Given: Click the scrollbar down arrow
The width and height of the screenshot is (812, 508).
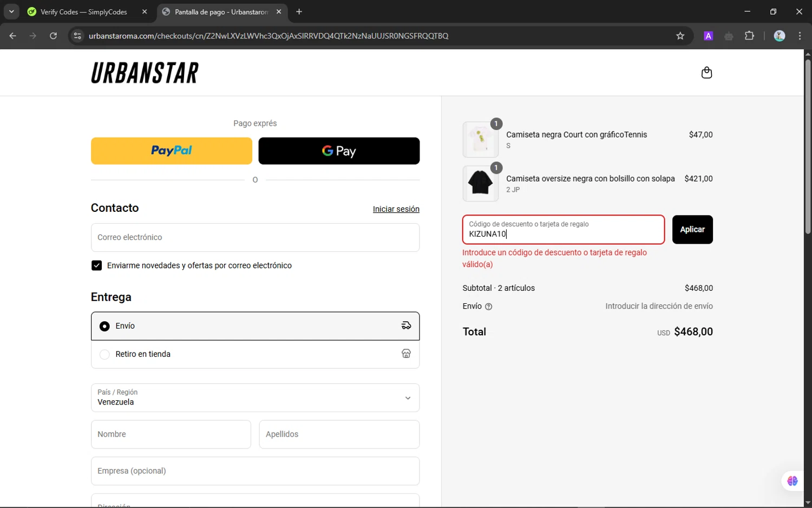Looking at the screenshot, I should (x=808, y=503).
